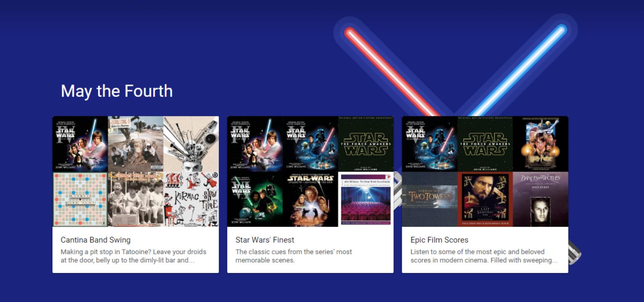This screenshot has height=302, width=644.
Task: Click the Scrabble board album cover
Action: [x=80, y=199]
